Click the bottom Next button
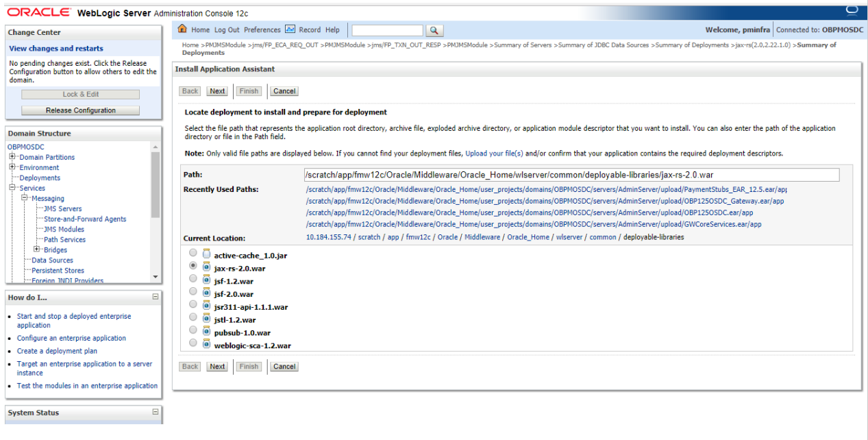Image resolution: width=868 pixels, height=440 pixels. 218,367
